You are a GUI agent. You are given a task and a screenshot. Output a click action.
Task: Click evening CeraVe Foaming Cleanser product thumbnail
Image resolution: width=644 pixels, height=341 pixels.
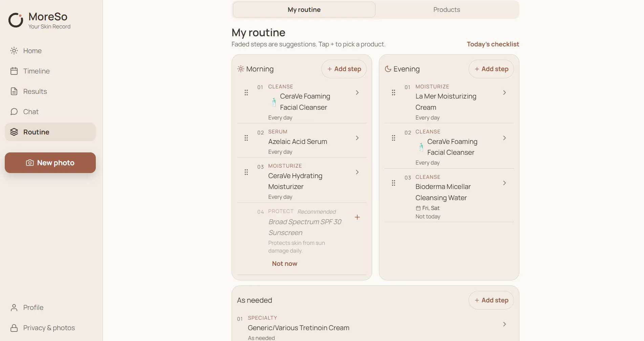click(x=421, y=147)
